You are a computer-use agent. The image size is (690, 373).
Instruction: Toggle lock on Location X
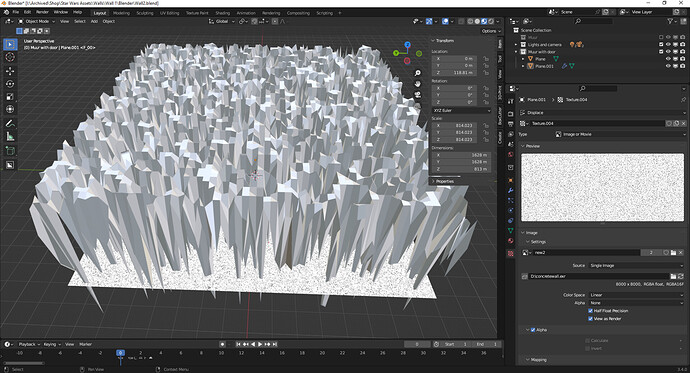click(486, 59)
